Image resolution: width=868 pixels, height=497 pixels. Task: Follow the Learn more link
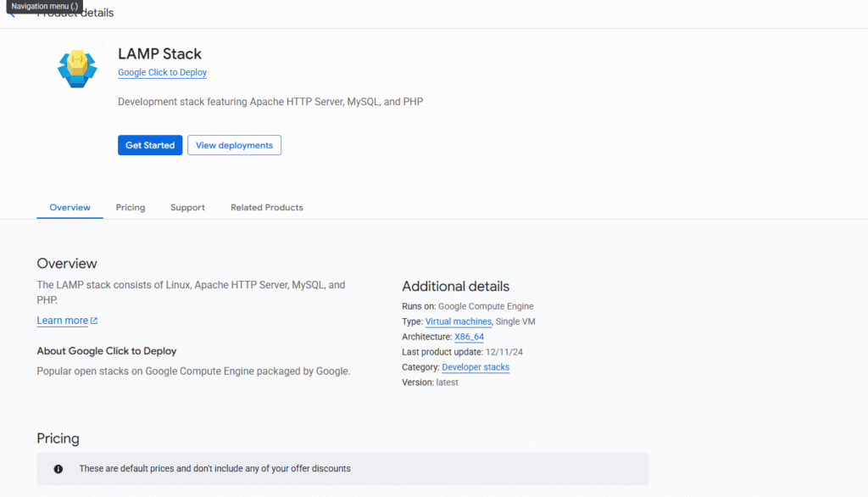(x=62, y=321)
